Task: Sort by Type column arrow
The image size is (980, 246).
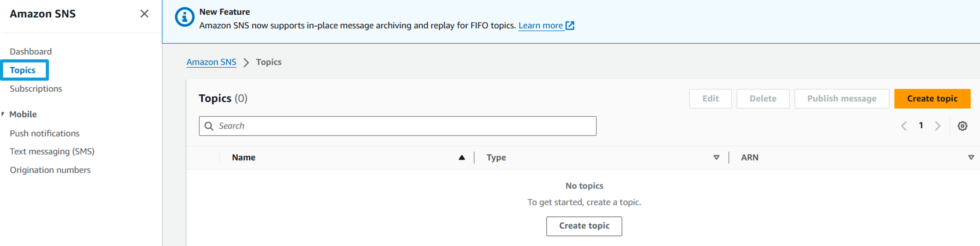Action: coord(716,157)
